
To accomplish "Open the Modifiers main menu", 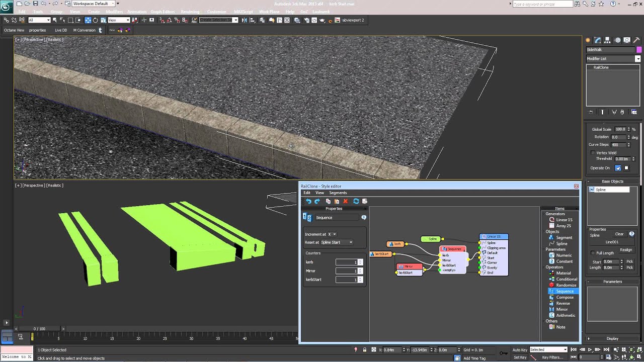I will click(114, 12).
